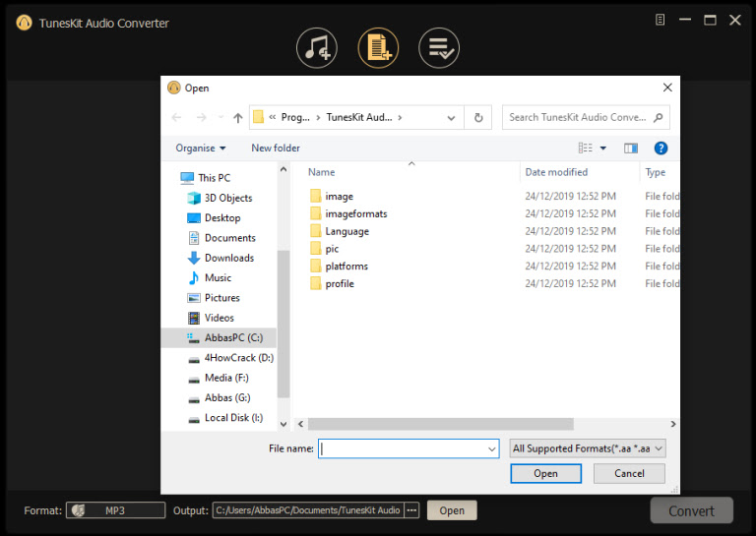The image size is (756, 536).
Task: Click the file list scroll right arrow
Action: pyautogui.click(x=673, y=424)
